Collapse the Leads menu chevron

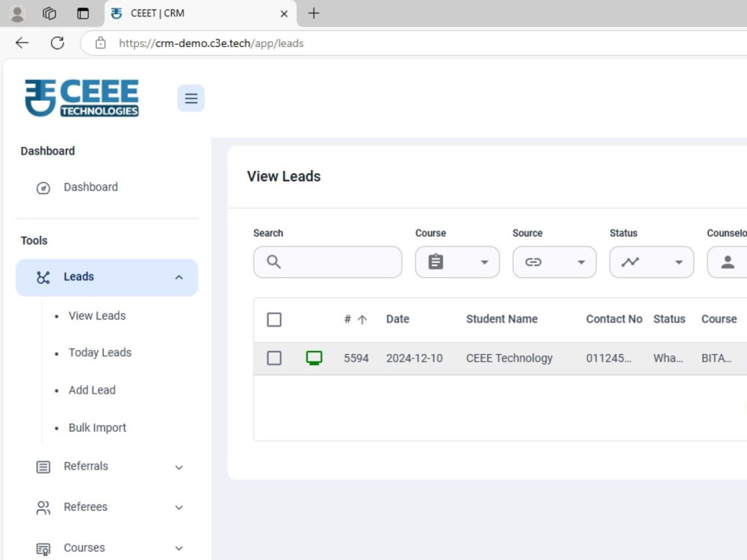(x=179, y=277)
